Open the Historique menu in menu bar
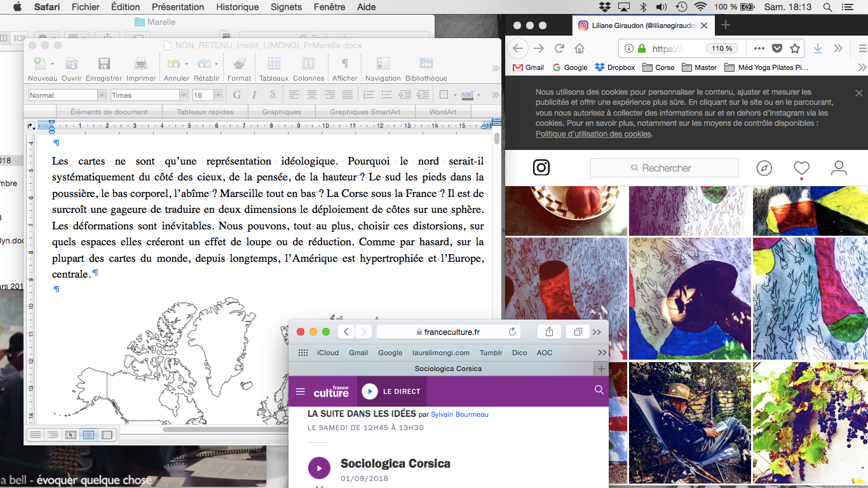The image size is (868, 488). (x=237, y=7)
